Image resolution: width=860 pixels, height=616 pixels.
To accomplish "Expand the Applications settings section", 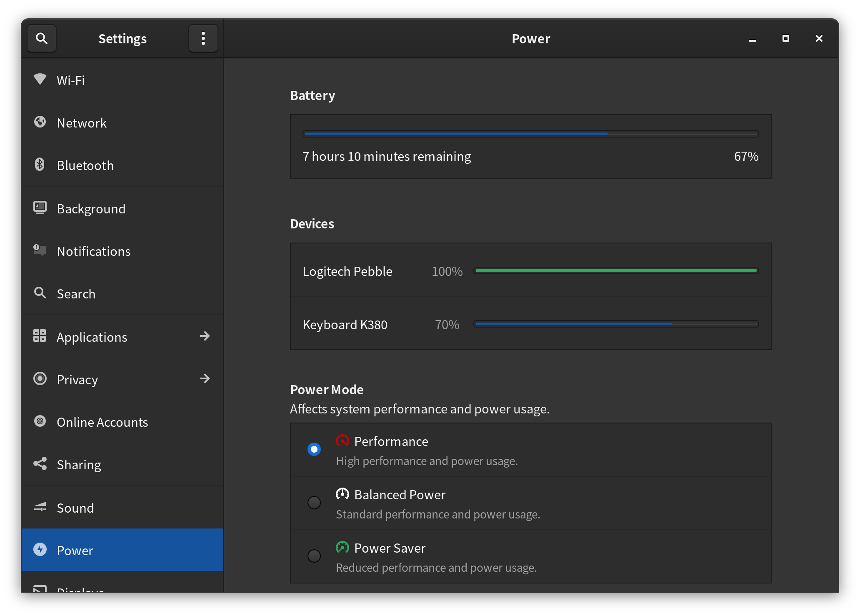I will 205,336.
